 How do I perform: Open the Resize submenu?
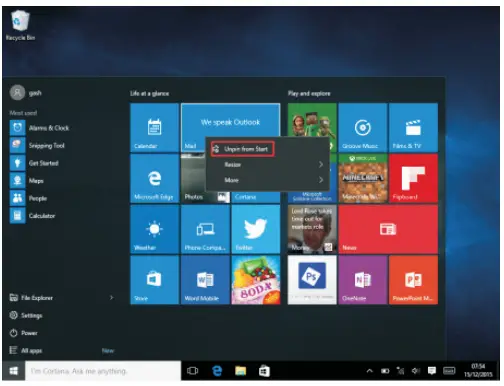click(x=268, y=165)
